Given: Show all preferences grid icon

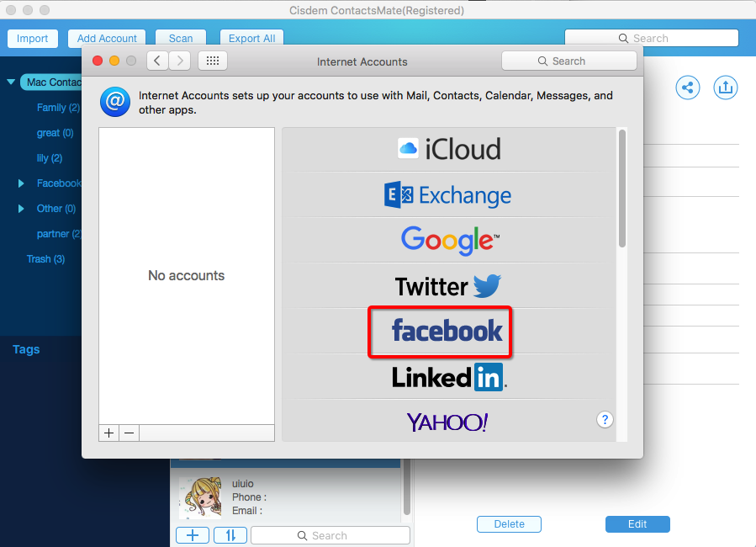Looking at the screenshot, I should click(x=213, y=61).
